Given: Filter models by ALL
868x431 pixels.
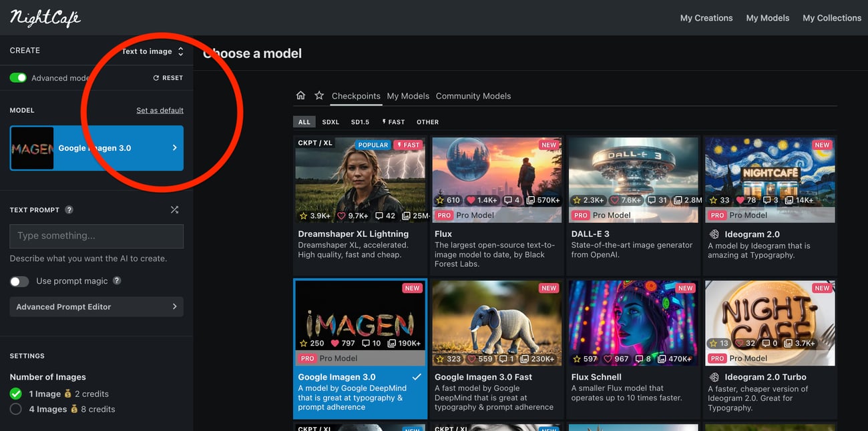Looking at the screenshot, I should tap(304, 122).
